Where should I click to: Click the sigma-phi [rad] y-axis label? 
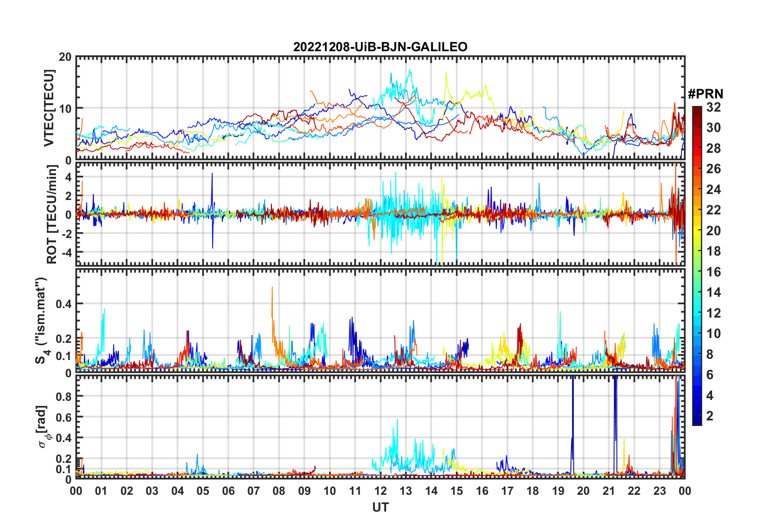pyautogui.click(x=42, y=426)
